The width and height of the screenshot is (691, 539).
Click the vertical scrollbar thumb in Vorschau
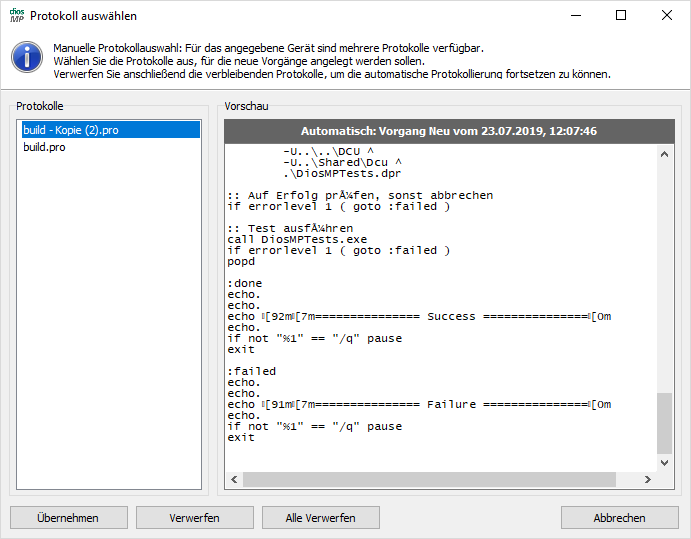pyautogui.click(x=664, y=424)
